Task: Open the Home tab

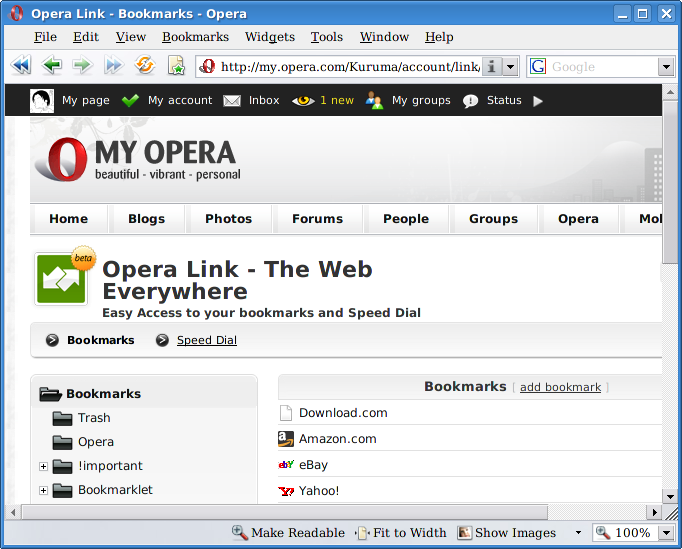Action: click(x=69, y=219)
